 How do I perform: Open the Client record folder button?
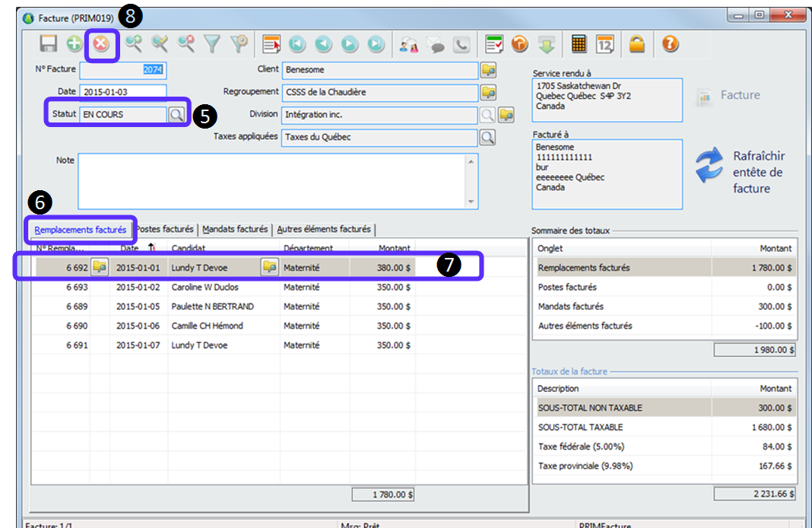click(488, 70)
